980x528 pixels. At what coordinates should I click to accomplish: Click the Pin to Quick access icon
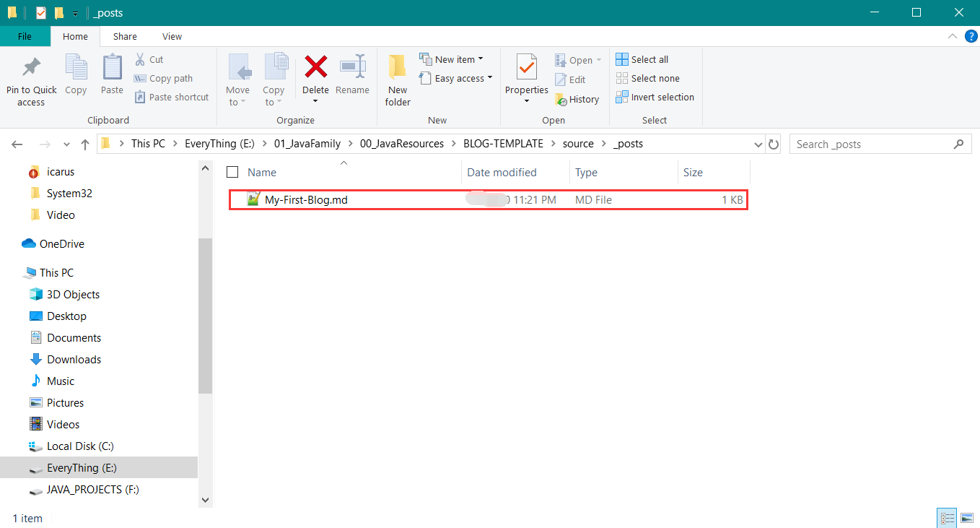tap(31, 69)
